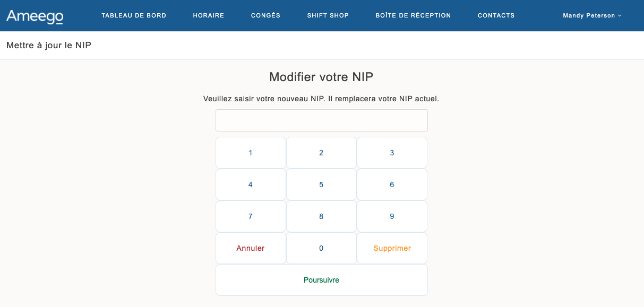644x307 pixels.
Task: Go to Tableau de bord menu
Action: [134, 15]
